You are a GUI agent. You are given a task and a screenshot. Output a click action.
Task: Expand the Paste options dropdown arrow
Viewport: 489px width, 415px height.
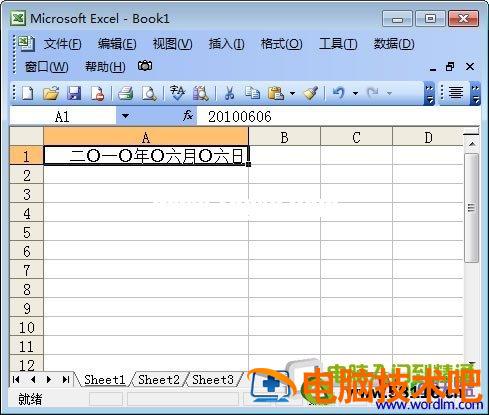point(292,93)
